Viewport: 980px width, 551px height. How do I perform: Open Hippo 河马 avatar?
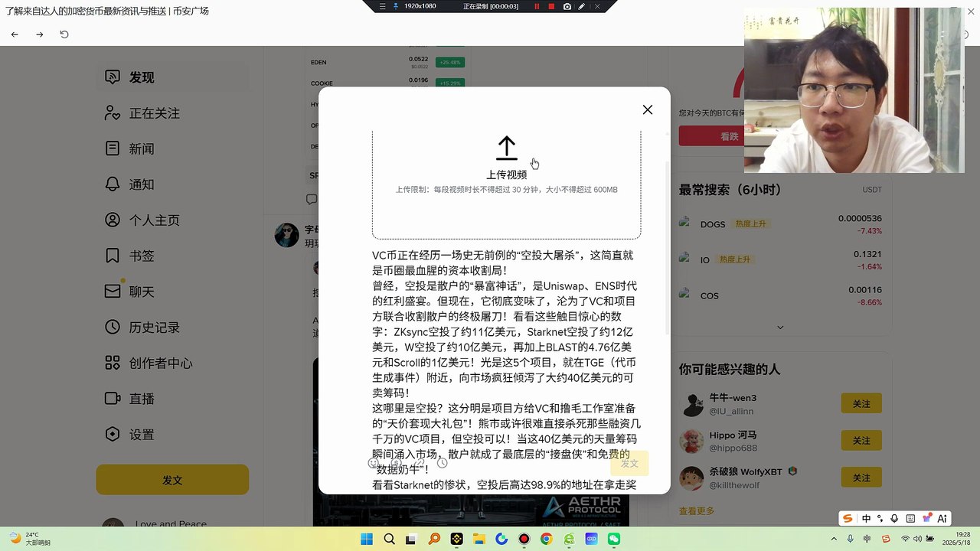click(692, 441)
